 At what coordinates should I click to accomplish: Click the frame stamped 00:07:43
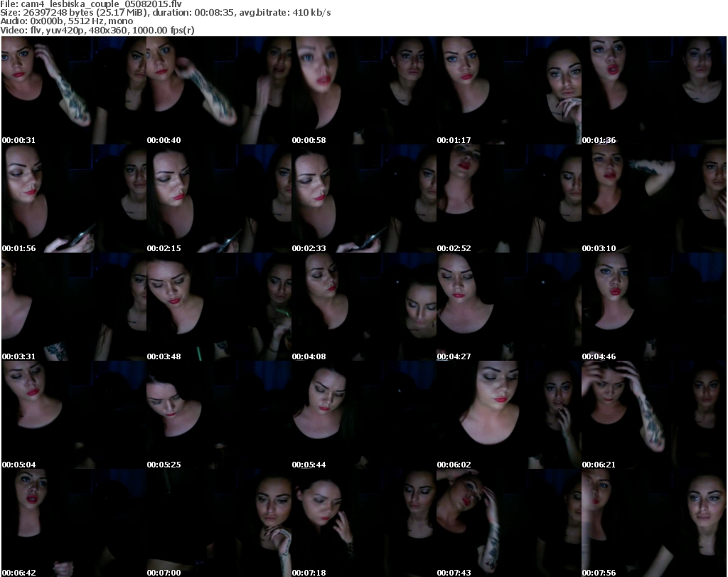(x=509, y=523)
